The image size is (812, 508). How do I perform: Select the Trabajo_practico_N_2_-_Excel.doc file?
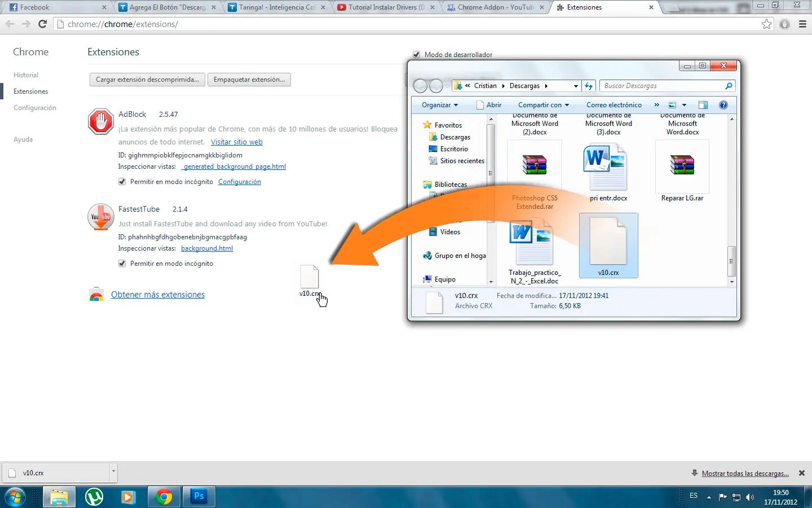click(x=535, y=251)
